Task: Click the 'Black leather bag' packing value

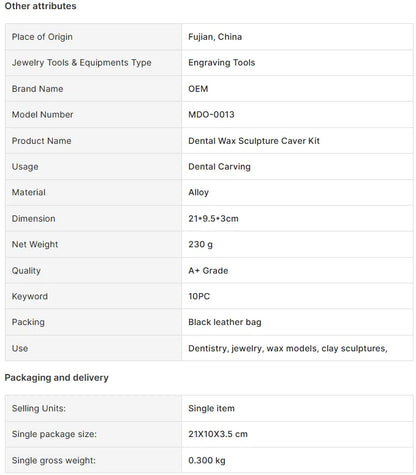Action: pyautogui.click(x=225, y=322)
